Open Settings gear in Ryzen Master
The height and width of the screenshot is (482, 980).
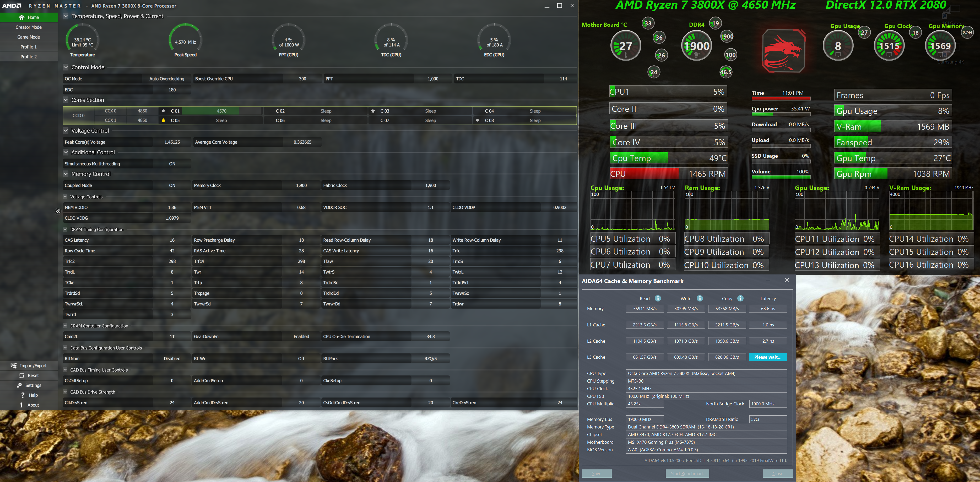(19, 385)
